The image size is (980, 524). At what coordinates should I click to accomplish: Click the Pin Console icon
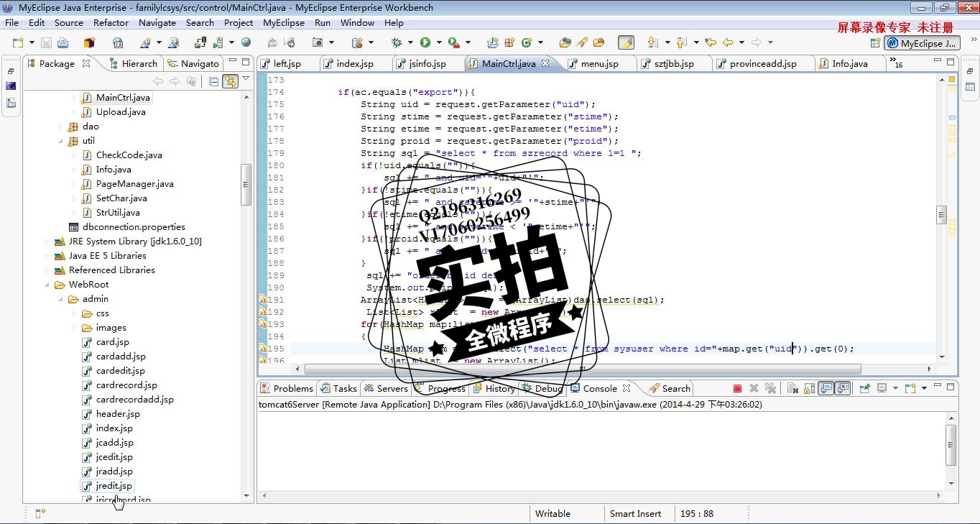865,388
